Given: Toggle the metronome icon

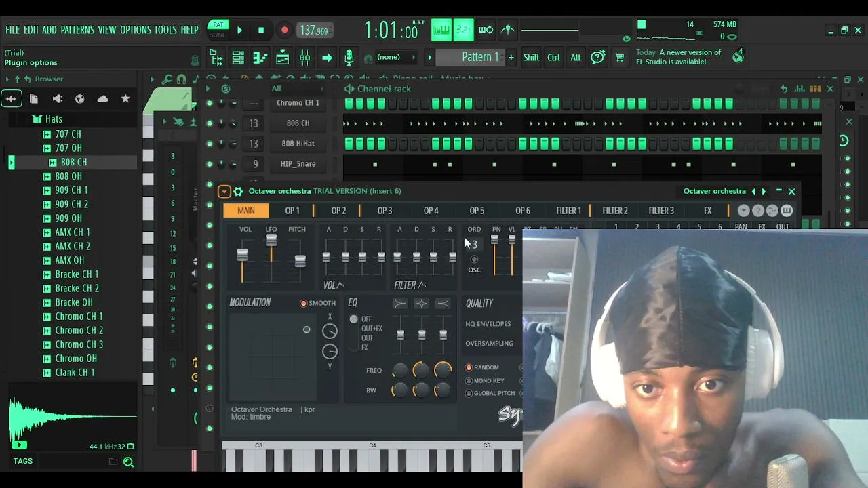Looking at the screenshot, I should pos(508,29).
